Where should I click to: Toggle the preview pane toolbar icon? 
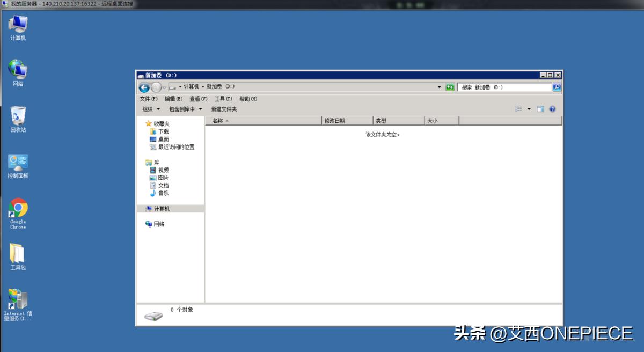click(x=540, y=109)
